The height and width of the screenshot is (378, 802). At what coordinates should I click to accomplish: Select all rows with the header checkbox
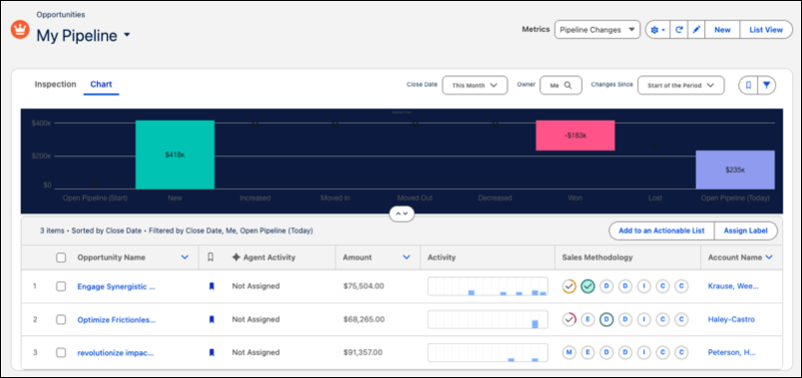click(61, 258)
